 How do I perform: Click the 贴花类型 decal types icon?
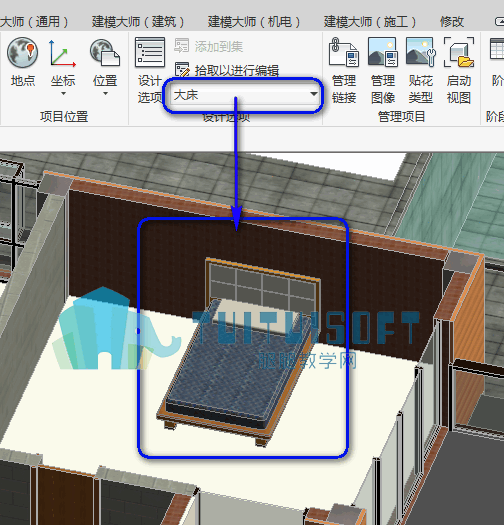point(421,52)
